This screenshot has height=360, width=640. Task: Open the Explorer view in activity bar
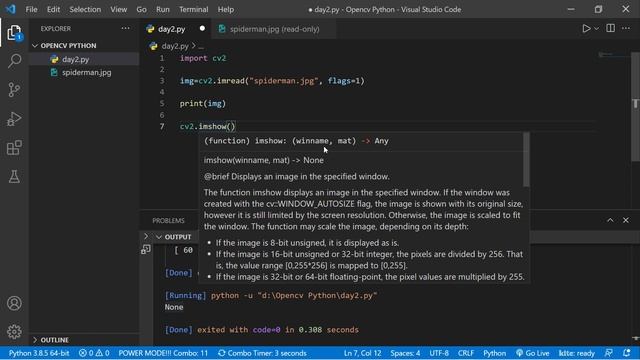point(14,33)
